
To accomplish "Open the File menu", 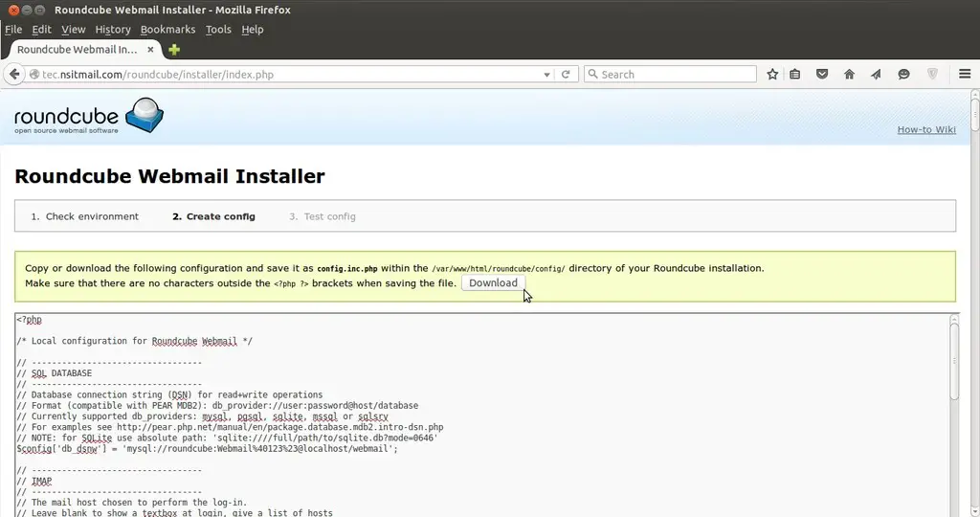I will (13, 30).
